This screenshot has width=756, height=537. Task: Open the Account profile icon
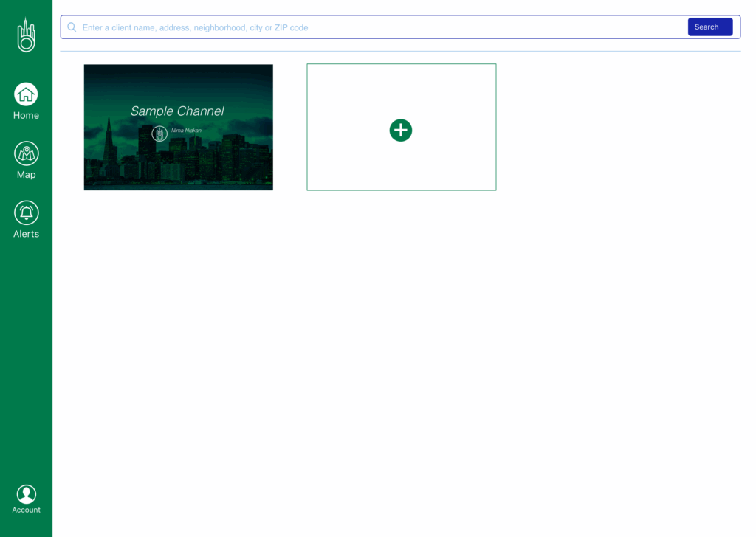tap(26, 494)
